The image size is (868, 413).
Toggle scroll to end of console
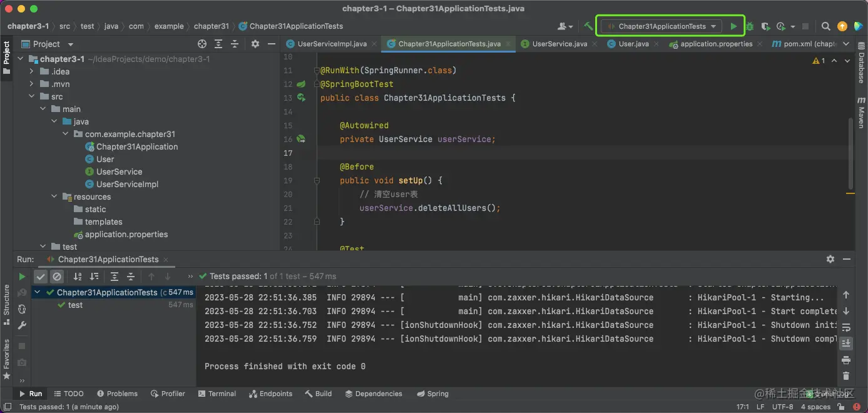(x=846, y=344)
